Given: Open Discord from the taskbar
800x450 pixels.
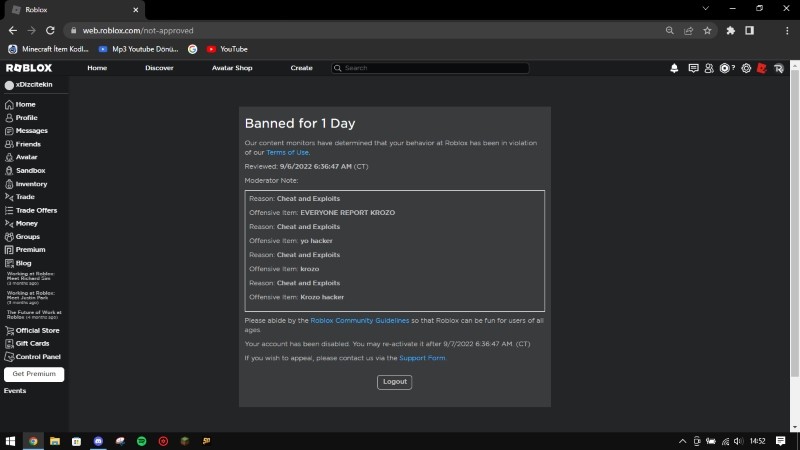Looking at the screenshot, I should 98,441.
